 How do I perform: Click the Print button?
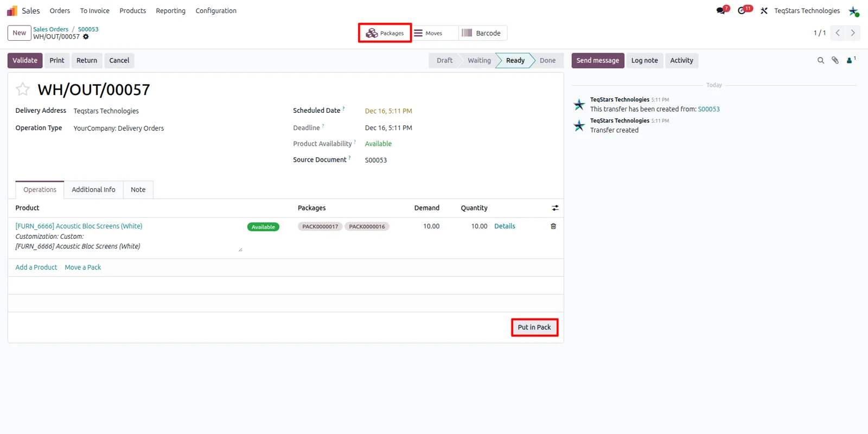pos(57,61)
